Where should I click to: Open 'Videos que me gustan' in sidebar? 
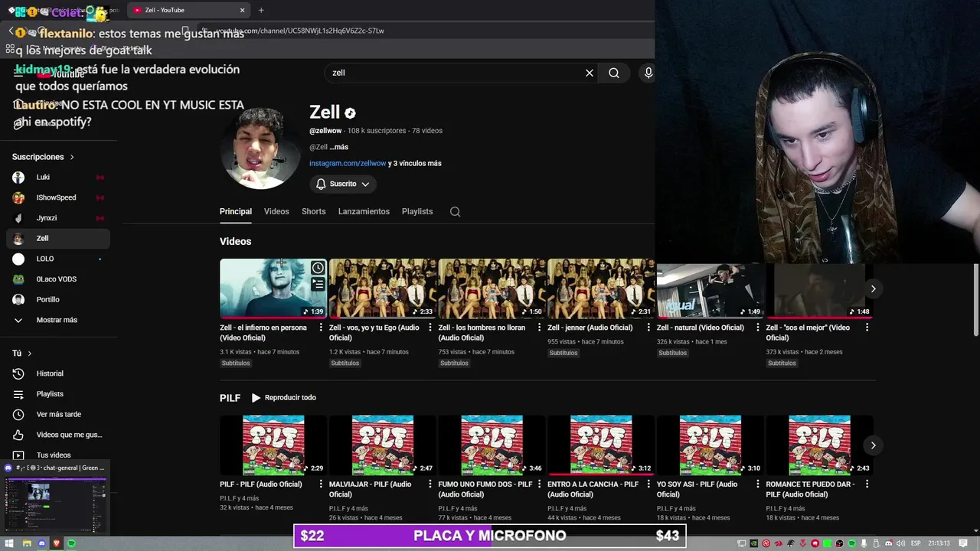pos(58,435)
